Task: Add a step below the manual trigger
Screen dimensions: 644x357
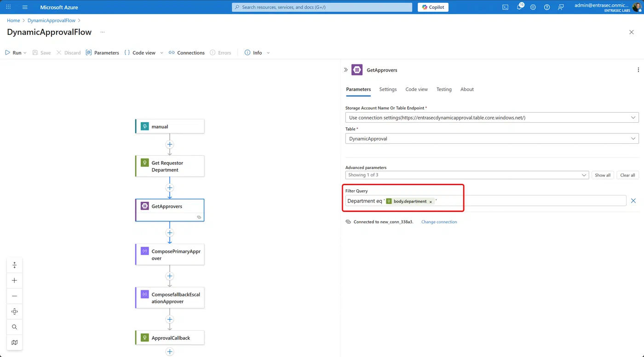Action: (x=170, y=144)
